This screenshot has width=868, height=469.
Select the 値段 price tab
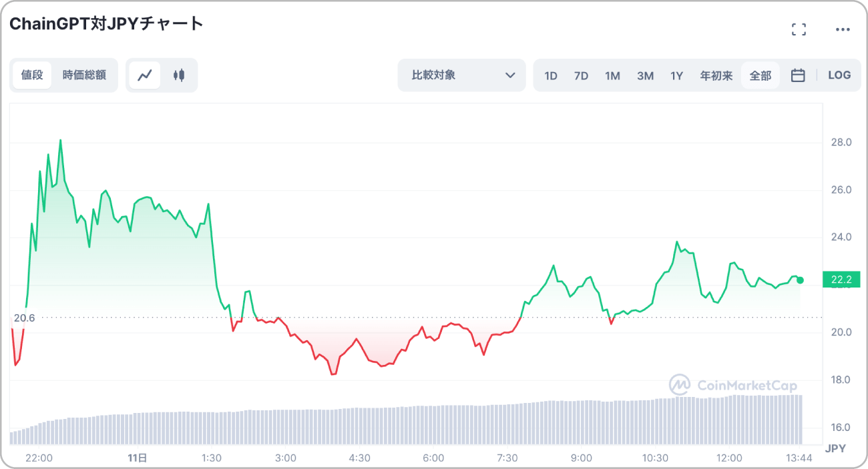coord(32,75)
